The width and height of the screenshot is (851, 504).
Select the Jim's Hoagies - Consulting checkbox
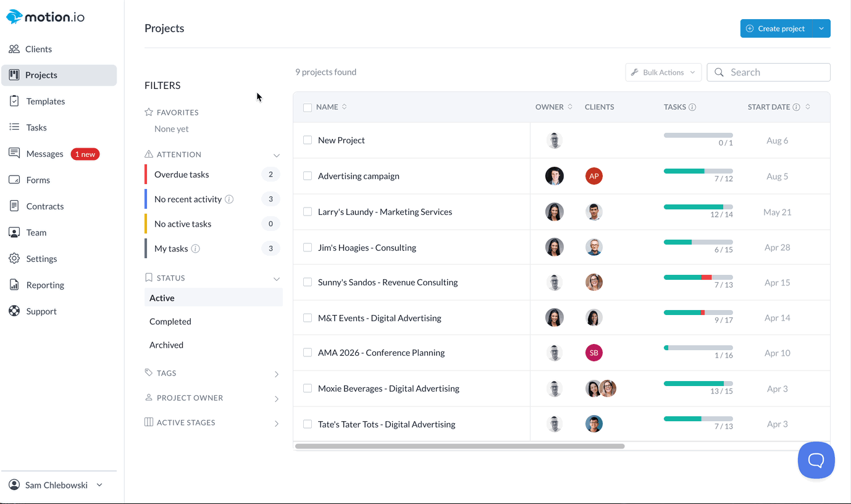tap(308, 248)
